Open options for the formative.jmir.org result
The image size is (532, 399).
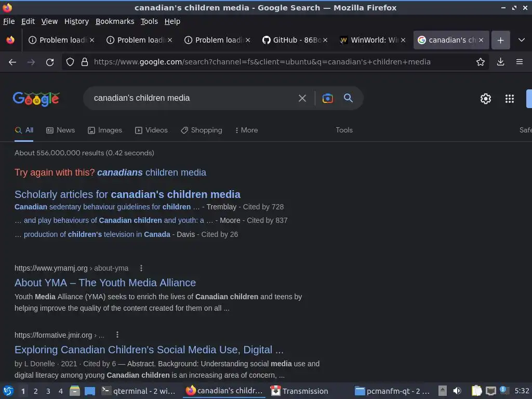117,335
